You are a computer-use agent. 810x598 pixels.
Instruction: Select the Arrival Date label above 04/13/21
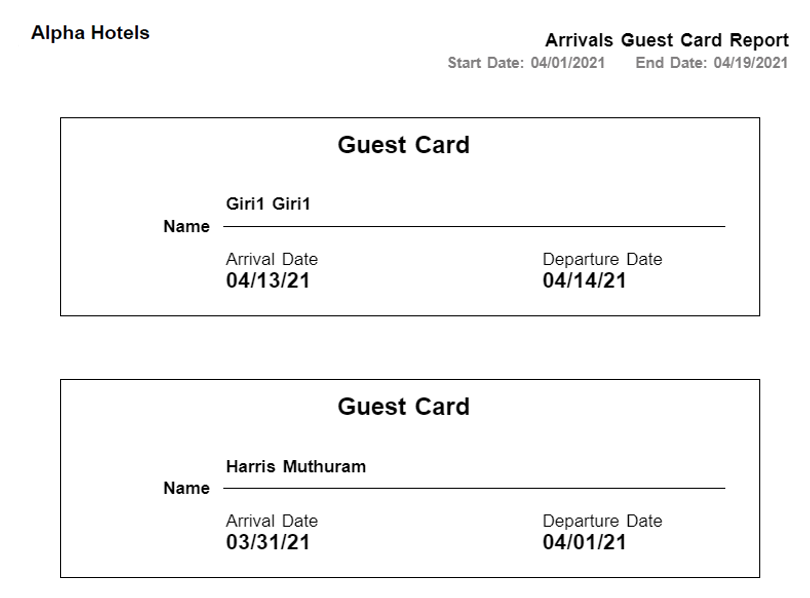pos(272,260)
